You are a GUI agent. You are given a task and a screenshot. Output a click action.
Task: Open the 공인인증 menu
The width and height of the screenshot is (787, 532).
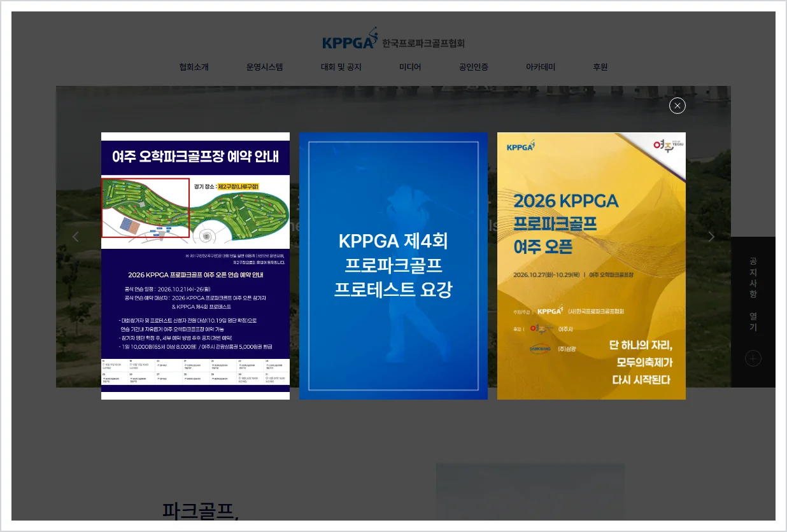[x=474, y=67]
